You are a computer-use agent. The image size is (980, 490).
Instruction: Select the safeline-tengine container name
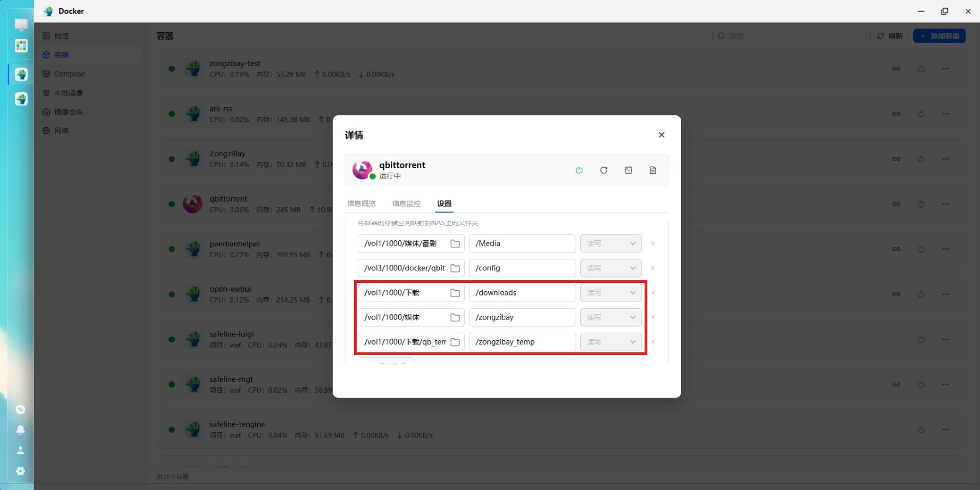tap(237, 424)
